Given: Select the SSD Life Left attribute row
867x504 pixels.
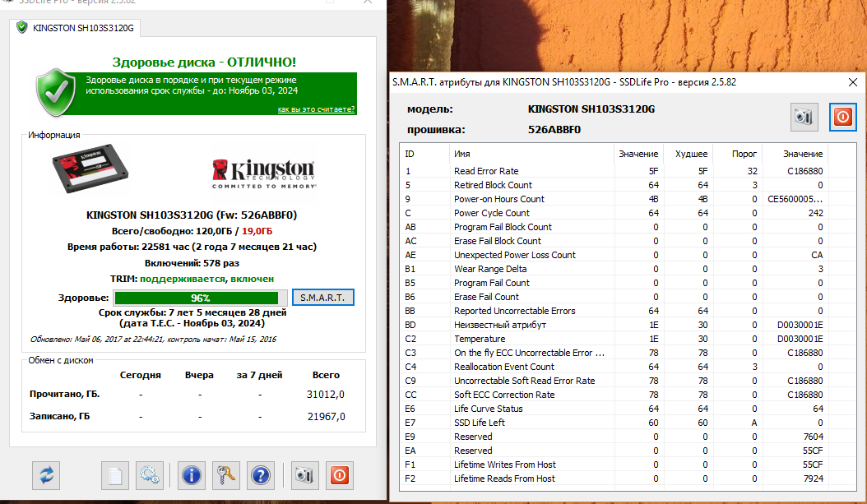Looking at the screenshot, I should click(x=480, y=423).
